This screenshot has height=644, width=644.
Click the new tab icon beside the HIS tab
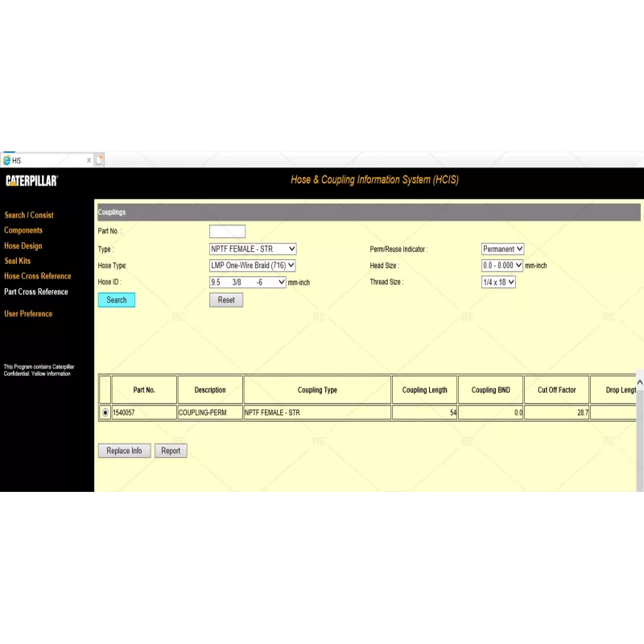[x=100, y=159]
